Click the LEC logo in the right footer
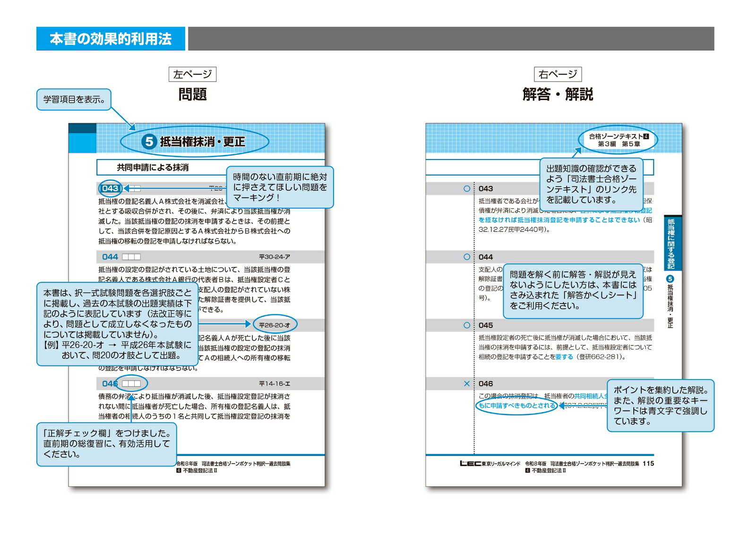756x541 pixels. (470, 464)
